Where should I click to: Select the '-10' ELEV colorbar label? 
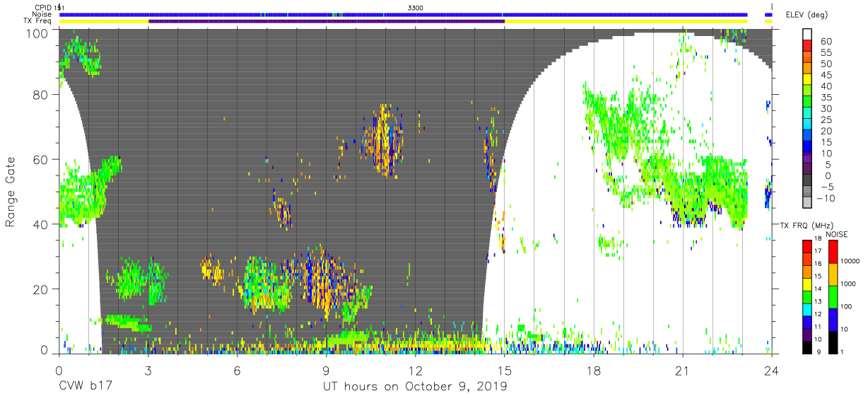click(x=827, y=198)
